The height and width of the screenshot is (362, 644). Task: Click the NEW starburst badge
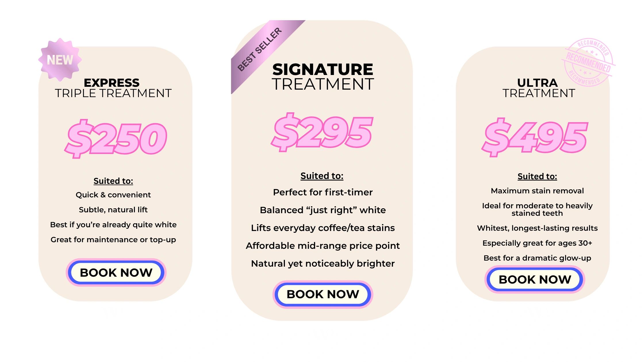[60, 60]
